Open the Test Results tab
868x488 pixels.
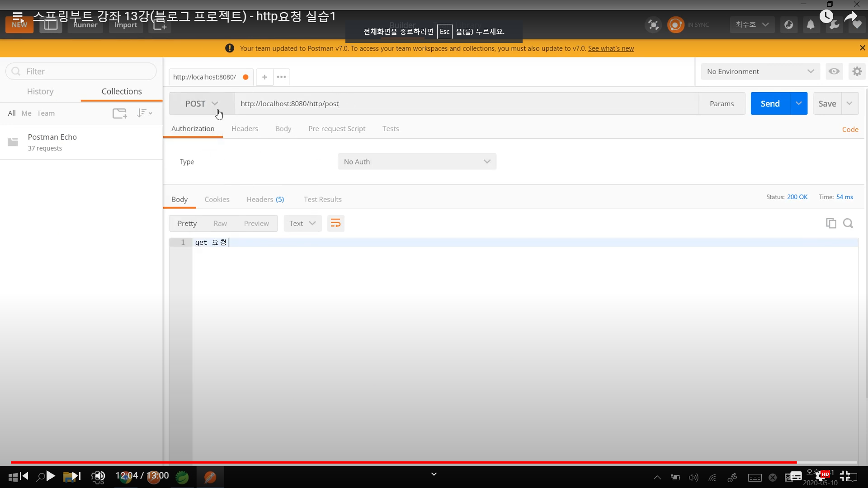[323, 199]
